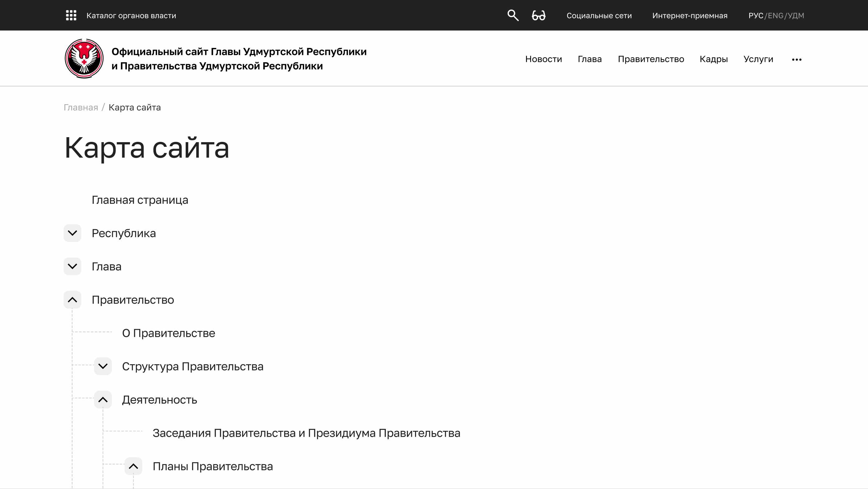This screenshot has width=868, height=489.
Task: Expand the Республика section
Action: click(72, 233)
